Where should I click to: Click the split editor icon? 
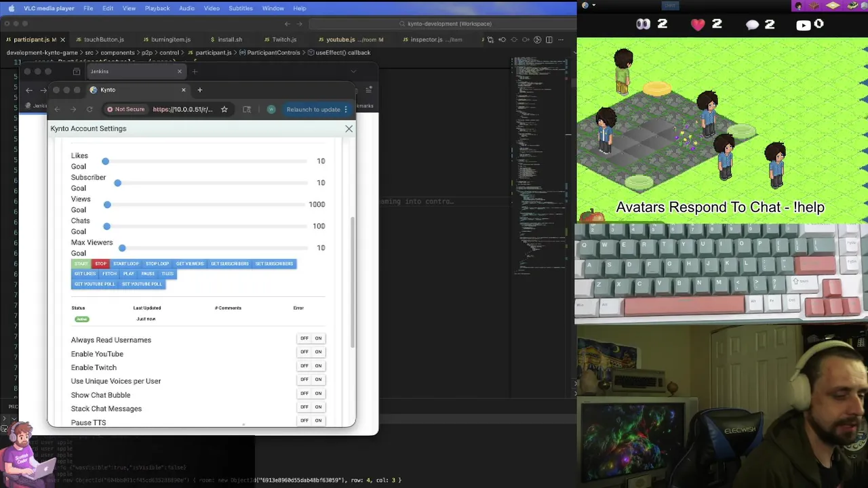[x=549, y=39]
